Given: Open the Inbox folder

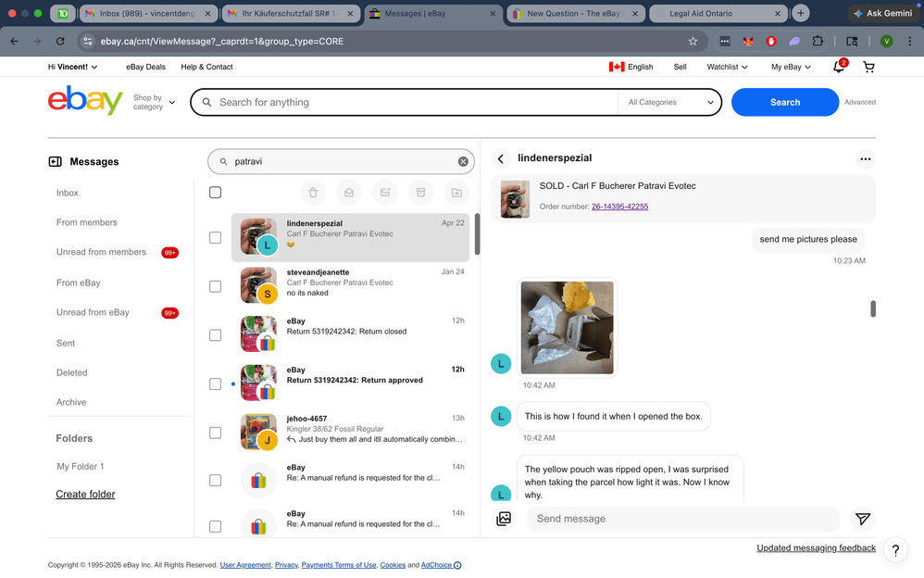Looking at the screenshot, I should coord(68,193).
